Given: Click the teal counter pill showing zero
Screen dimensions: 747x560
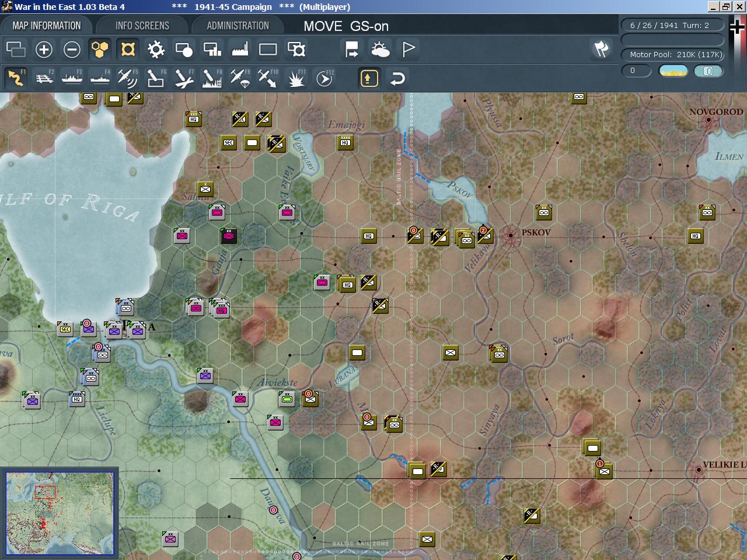Looking at the screenshot, I should pos(708,71).
